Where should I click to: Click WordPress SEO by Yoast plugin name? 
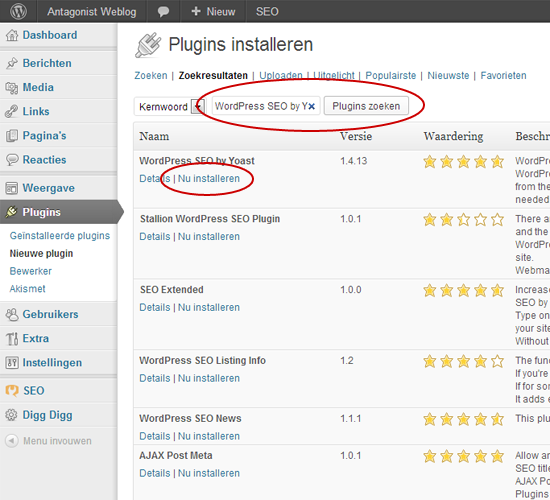pos(197,161)
